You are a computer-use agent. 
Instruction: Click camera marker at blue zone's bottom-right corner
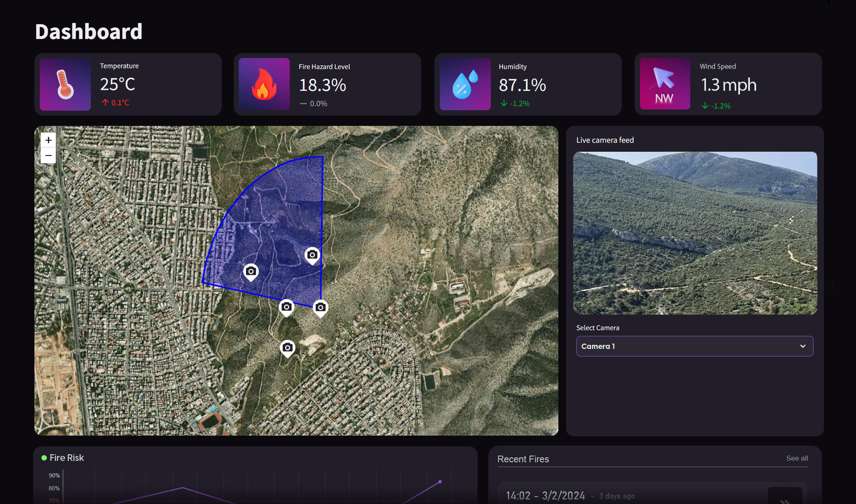pos(320,308)
